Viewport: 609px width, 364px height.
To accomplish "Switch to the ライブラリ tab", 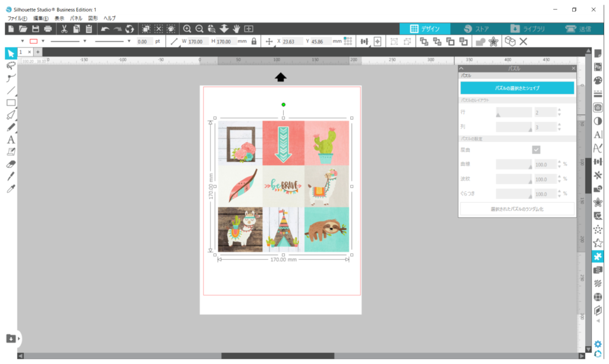I will coord(528,29).
